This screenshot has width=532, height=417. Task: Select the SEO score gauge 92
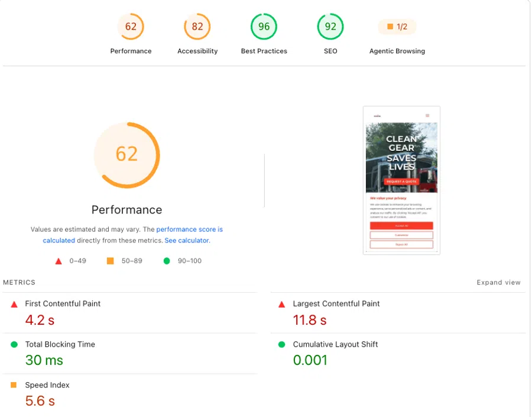[x=330, y=27]
